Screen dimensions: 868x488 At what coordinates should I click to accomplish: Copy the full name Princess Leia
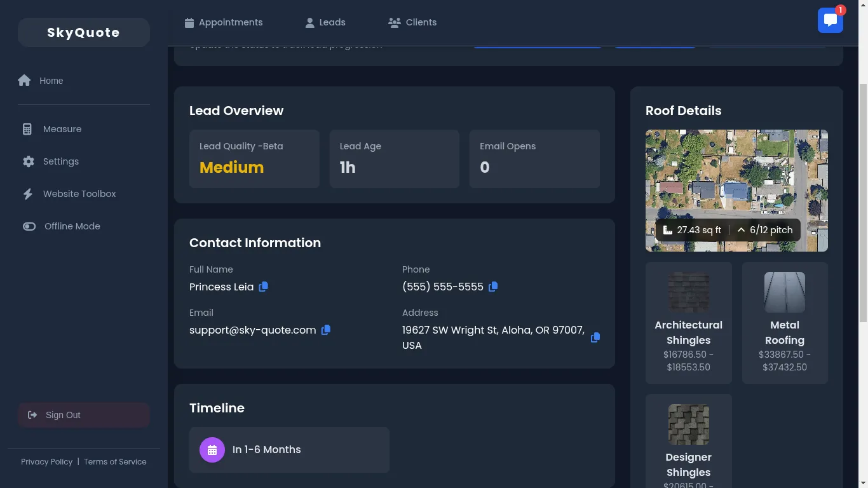pos(263,287)
